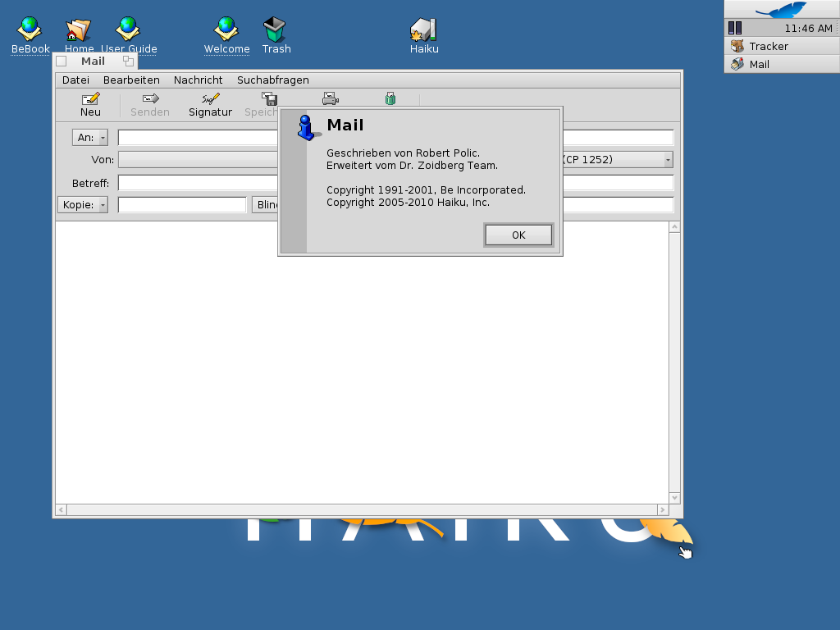
Task: Click the green trash toolbar icon
Action: (390, 98)
